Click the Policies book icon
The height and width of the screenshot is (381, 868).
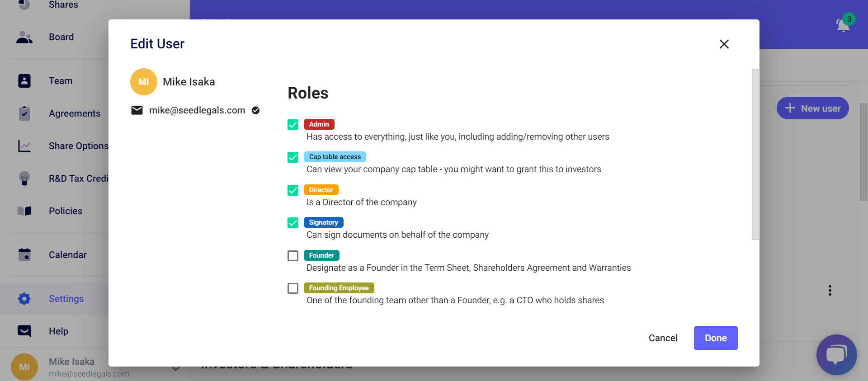tap(24, 211)
